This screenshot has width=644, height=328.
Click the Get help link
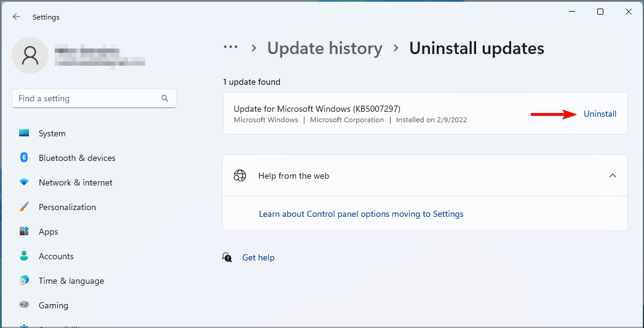(x=258, y=257)
